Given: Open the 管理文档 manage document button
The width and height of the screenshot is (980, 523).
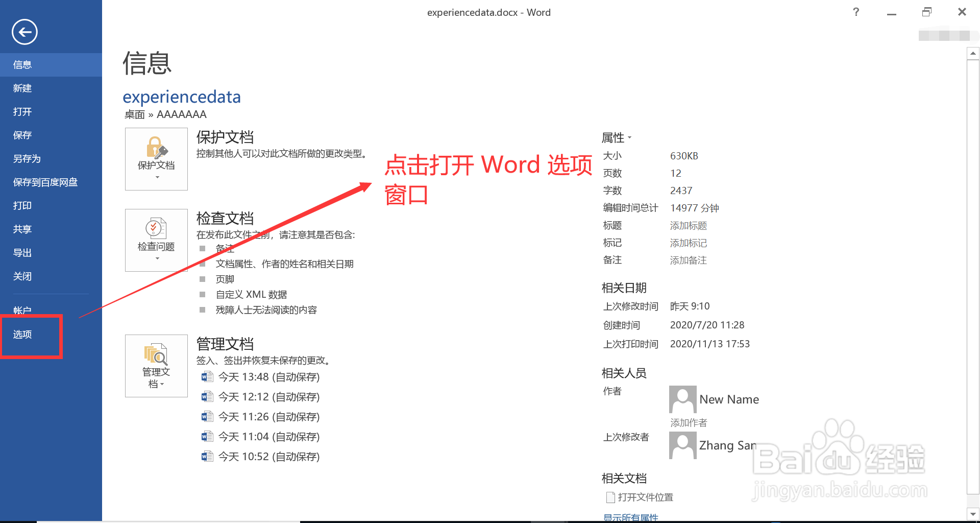Looking at the screenshot, I should tap(156, 366).
